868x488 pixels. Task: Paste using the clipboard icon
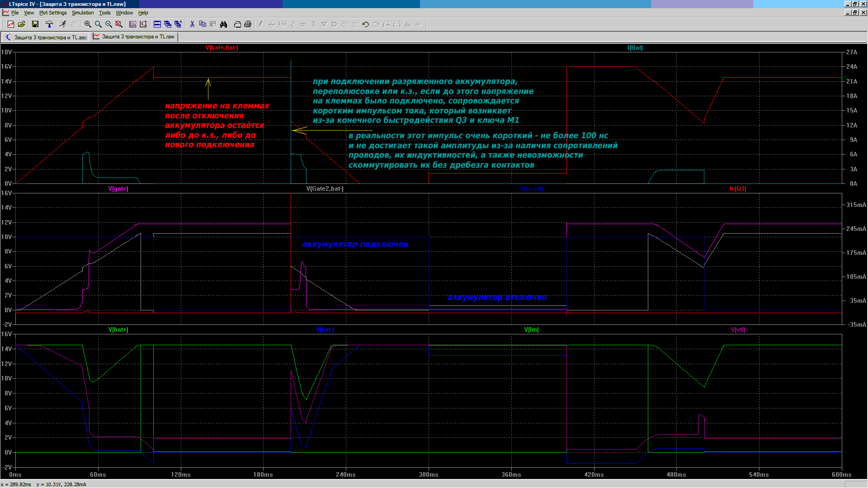click(x=213, y=24)
